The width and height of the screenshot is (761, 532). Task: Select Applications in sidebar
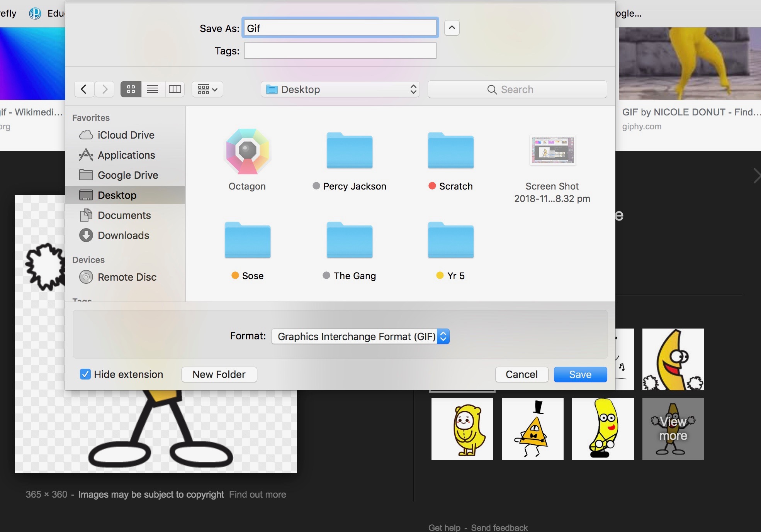click(x=126, y=155)
